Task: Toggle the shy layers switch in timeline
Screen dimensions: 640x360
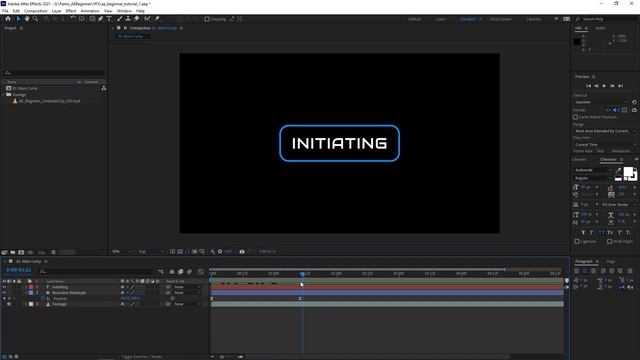Action: point(172,271)
